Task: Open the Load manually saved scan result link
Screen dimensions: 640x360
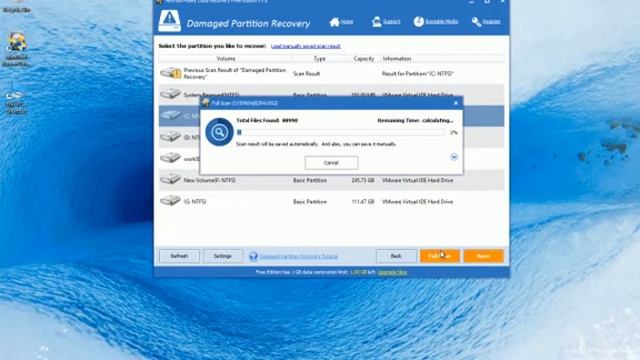Action: (x=306, y=46)
